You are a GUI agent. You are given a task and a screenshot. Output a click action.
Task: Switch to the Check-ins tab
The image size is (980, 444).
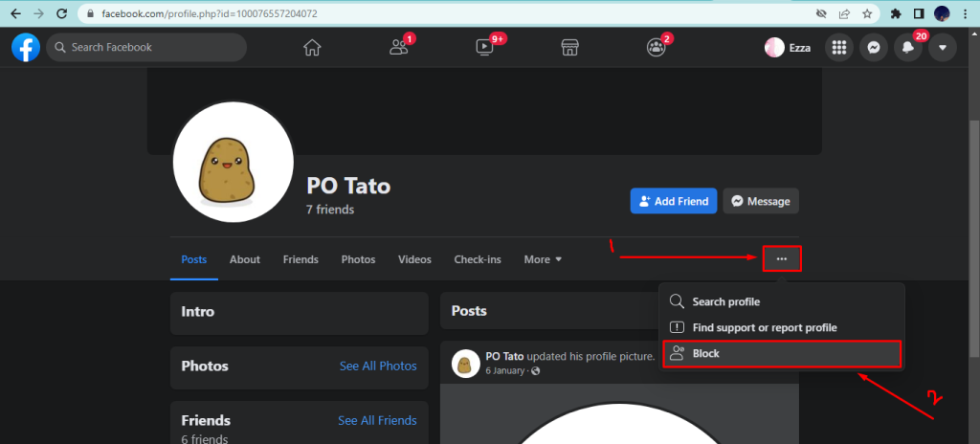coord(478,259)
